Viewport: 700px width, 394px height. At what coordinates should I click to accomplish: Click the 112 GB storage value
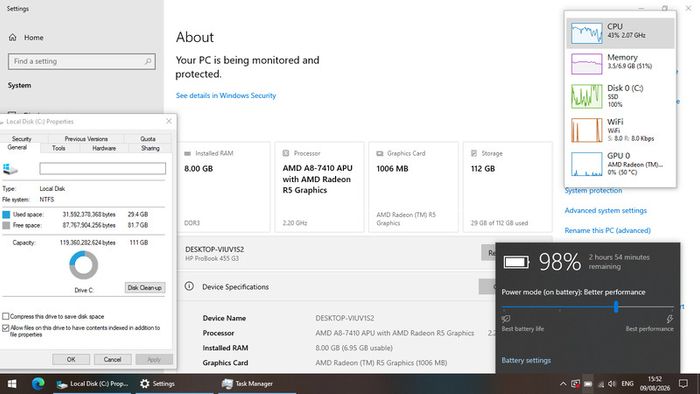pos(483,169)
